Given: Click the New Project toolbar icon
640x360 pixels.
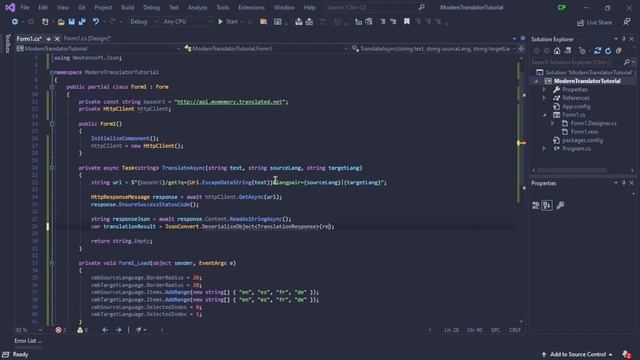Looking at the screenshot, I should click(x=45, y=22).
